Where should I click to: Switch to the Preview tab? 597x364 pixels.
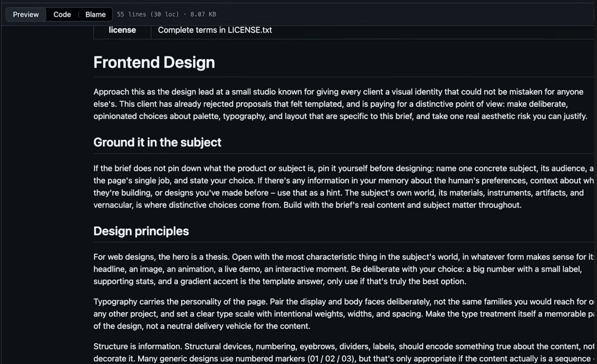pyautogui.click(x=26, y=15)
